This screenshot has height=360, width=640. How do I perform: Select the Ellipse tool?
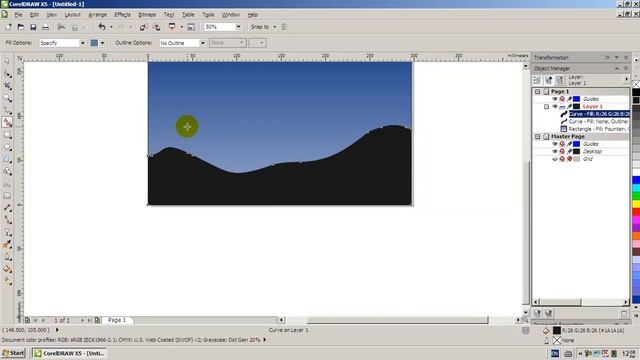pyautogui.click(x=7, y=147)
